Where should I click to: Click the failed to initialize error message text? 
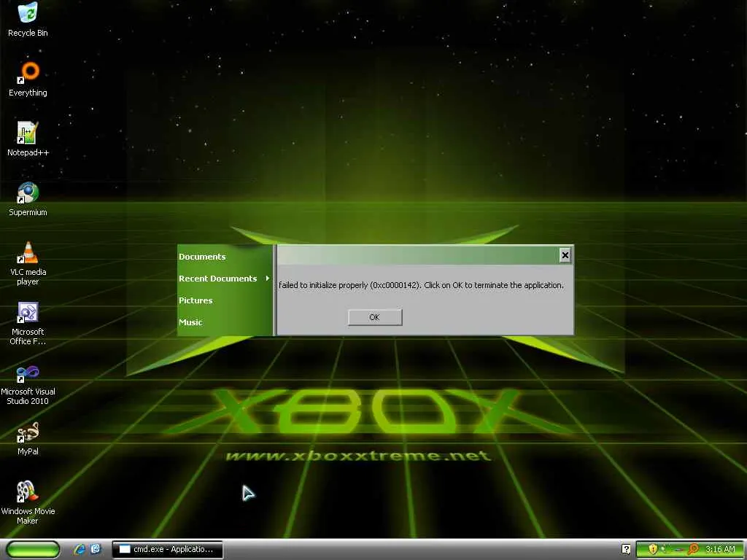click(421, 285)
